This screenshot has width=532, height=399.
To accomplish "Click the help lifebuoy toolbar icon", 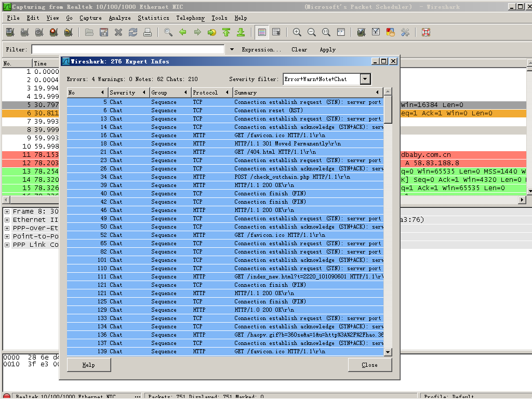I will coord(426,32).
